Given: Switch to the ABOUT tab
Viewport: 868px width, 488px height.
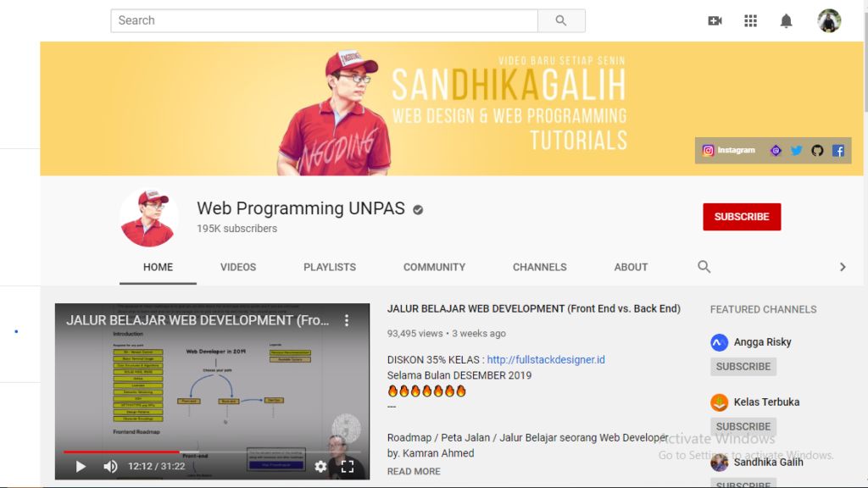Looking at the screenshot, I should coord(631,267).
